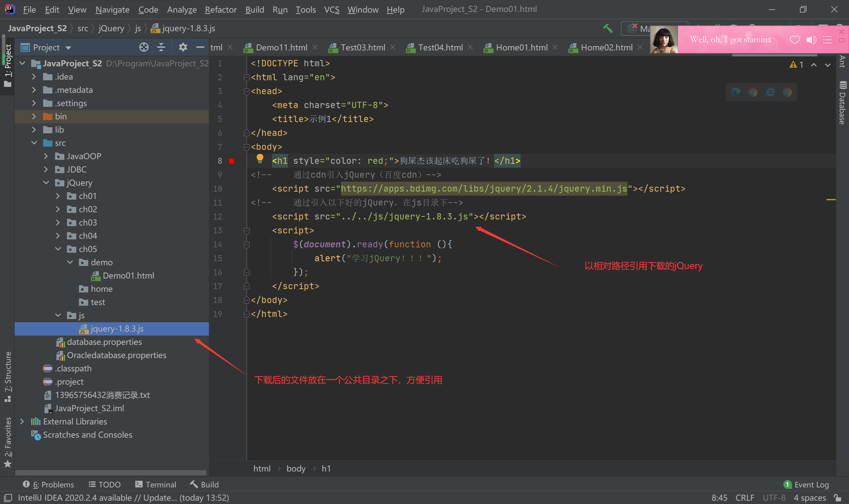Viewport: 849px width, 504px height.
Task: Hide the Project panel with minus icon
Action: coord(200,47)
